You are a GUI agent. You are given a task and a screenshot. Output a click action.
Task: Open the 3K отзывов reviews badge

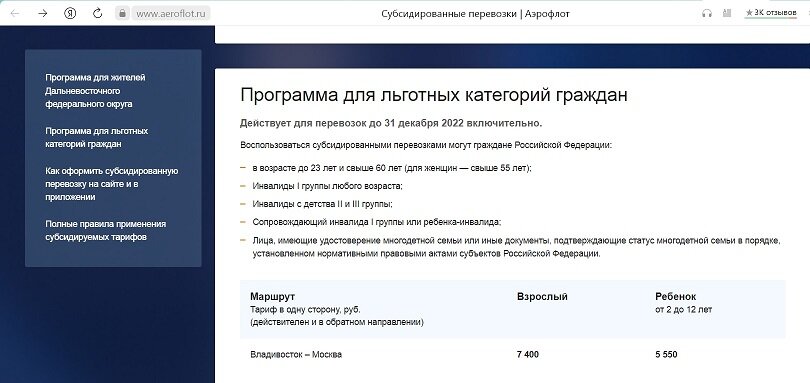tap(771, 12)
